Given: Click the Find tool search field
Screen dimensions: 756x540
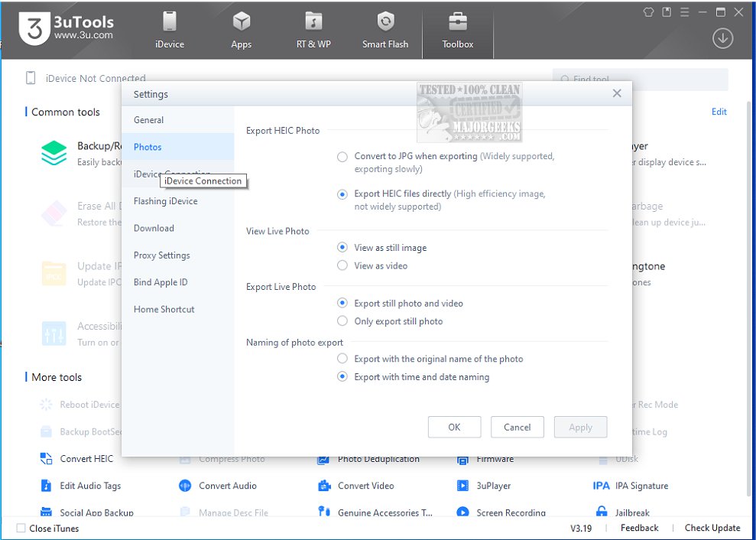Looking at the screenshot, I should [641, 79].
